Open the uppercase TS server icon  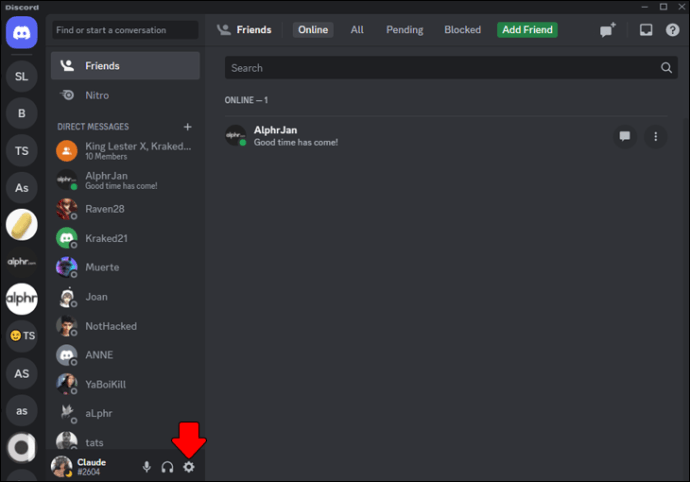(x=22, y=151)
